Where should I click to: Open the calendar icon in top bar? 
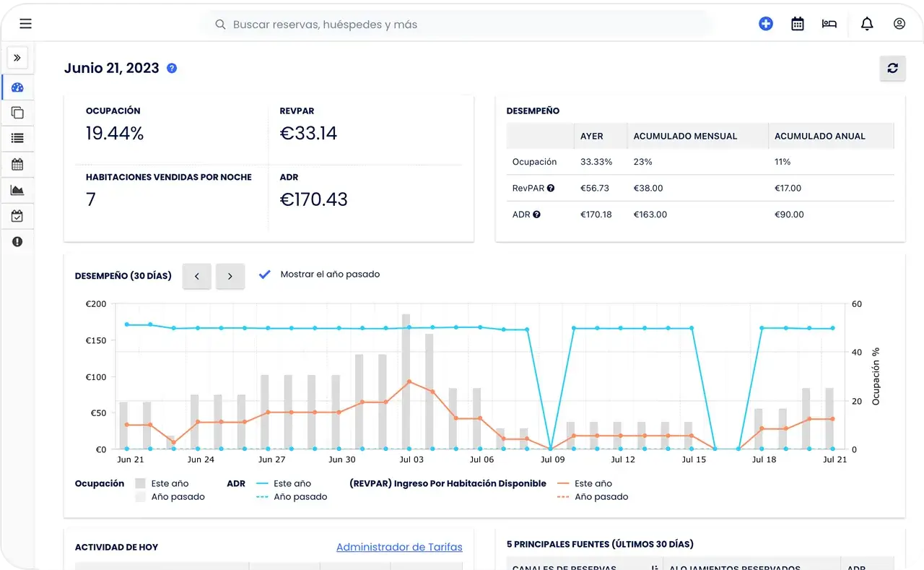click(x=798, y=24)
